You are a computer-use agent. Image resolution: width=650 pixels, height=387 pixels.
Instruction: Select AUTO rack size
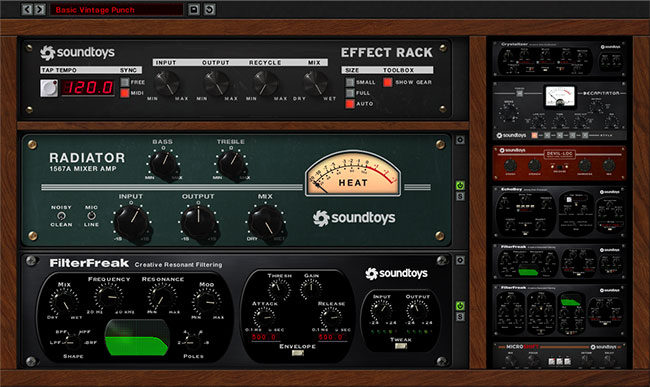click(x=350, y=104)
